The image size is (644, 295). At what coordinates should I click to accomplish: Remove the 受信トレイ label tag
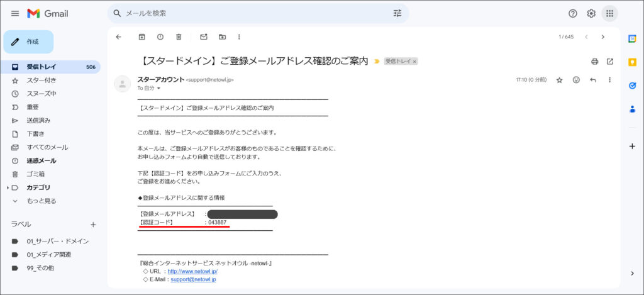click(x=414, y=62)
